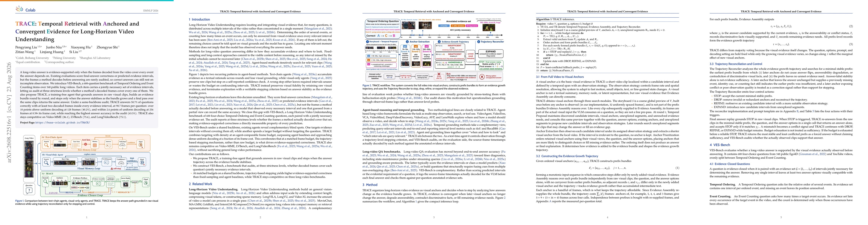Open the Project Page URL link
868x225 pixels.
pyautogui.click(x=62, y=123)
